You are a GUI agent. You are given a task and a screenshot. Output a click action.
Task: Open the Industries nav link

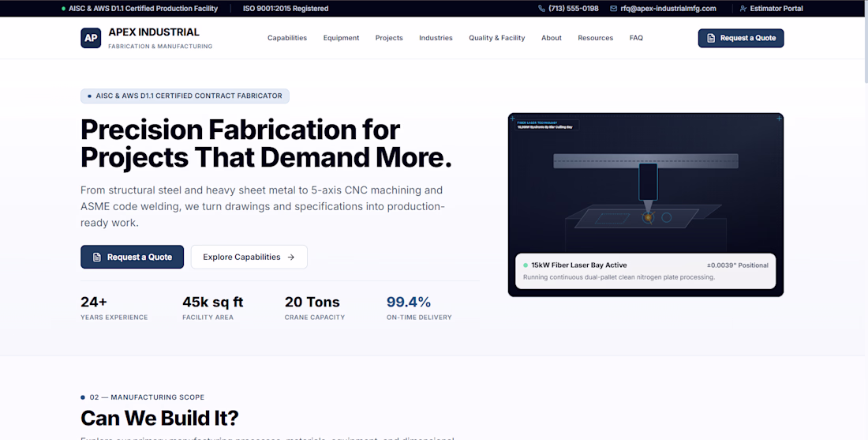436,38
